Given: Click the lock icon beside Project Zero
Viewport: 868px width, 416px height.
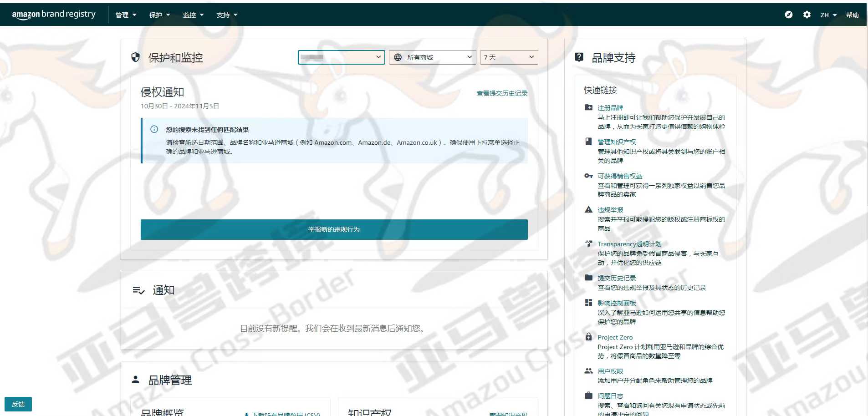Looking at the screenshot, I should click(588, 337).
